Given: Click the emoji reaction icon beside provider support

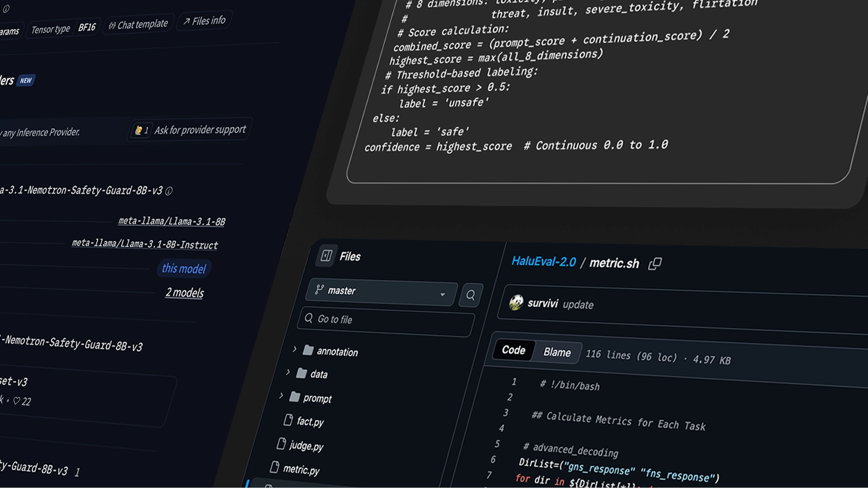Looking at the screenshot, I should [x=139, y=130].
